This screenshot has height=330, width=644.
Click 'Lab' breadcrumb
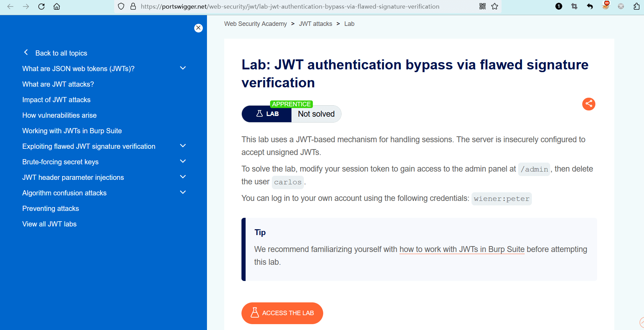click(349, 24)
